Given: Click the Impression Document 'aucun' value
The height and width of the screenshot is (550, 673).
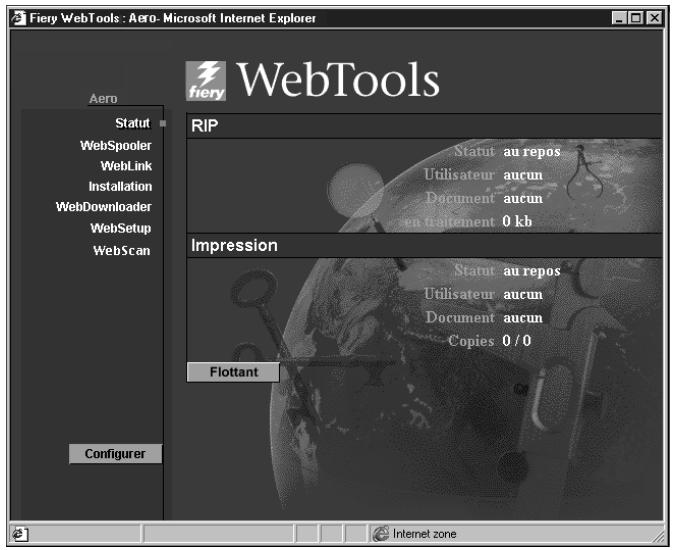Looking at the screenshot, I should [x=523, y=318].
